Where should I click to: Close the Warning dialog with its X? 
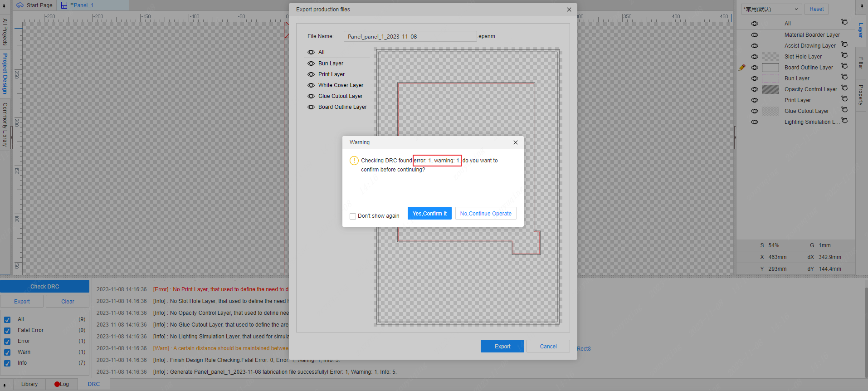click(x=516, y=142)
